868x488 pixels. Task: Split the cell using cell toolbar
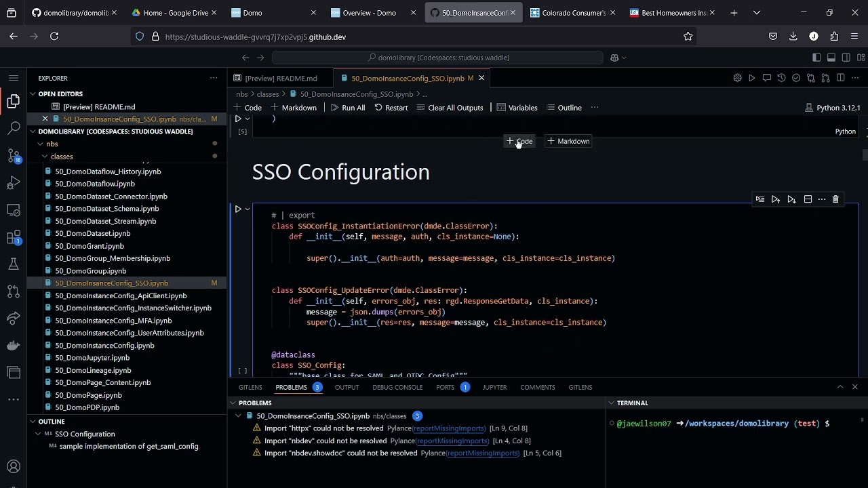808,199
